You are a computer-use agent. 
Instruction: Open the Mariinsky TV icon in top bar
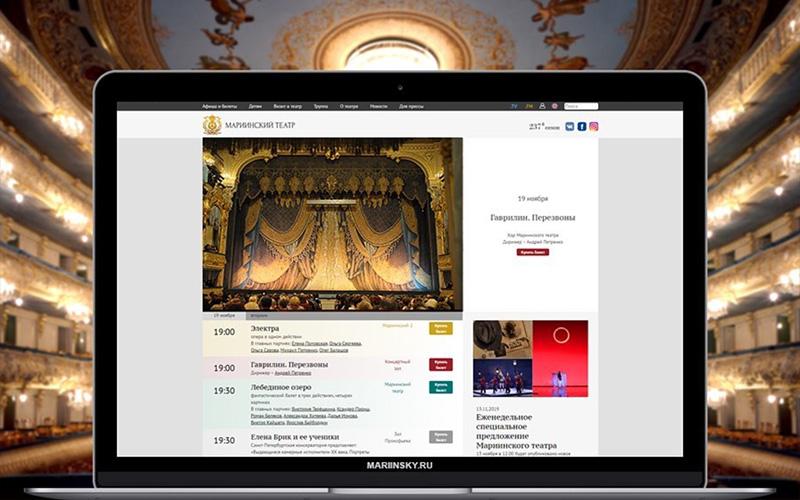tap(514, 106)
